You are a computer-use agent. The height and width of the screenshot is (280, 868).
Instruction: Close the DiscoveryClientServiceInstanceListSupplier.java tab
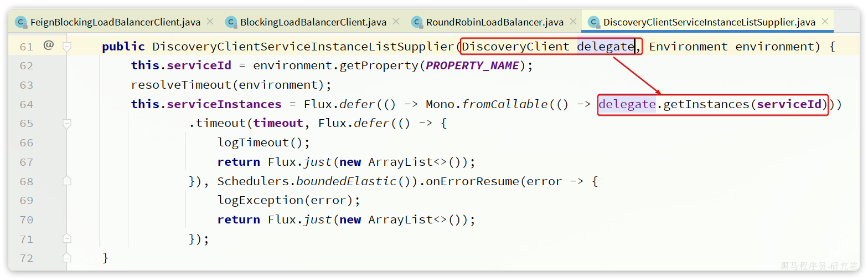coord(825,22)
